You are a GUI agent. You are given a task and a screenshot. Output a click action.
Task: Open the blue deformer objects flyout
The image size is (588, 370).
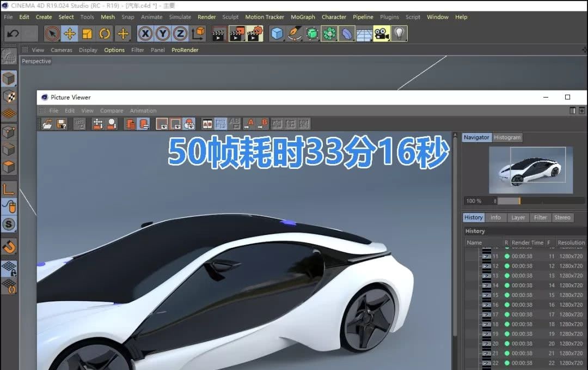347,34
